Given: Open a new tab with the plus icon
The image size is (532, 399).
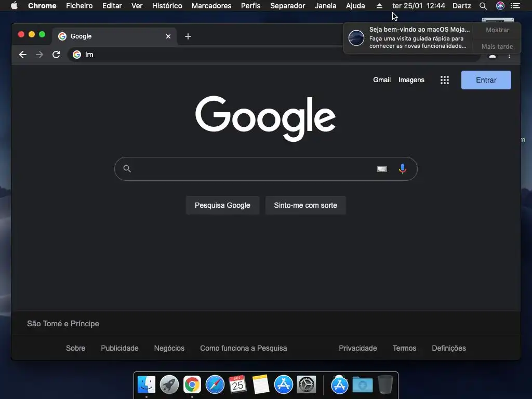Looking at the screenshot, I should [188, 36].
